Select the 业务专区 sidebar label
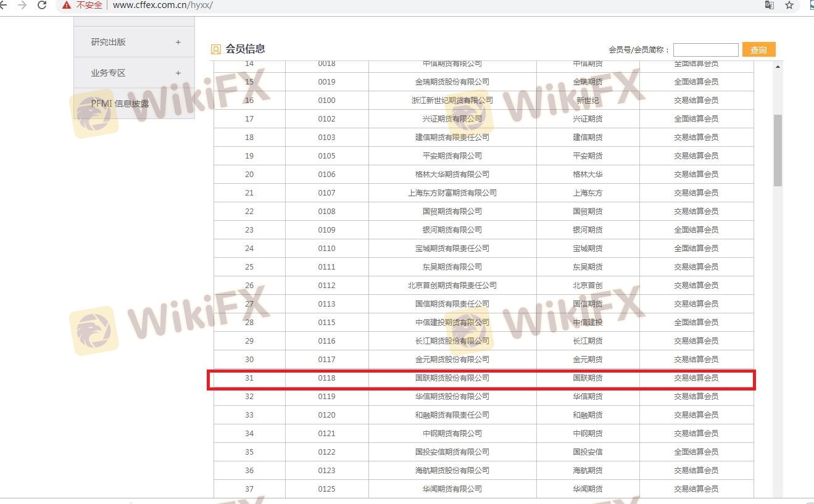The image size is (814, 504). tap(109, 73)
